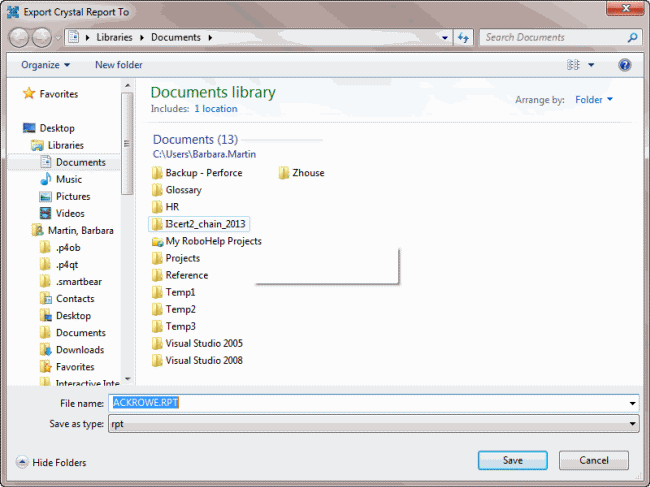Open the Save as type combo box
Viewport: 650px width, 487px height.
click(374, 424)
